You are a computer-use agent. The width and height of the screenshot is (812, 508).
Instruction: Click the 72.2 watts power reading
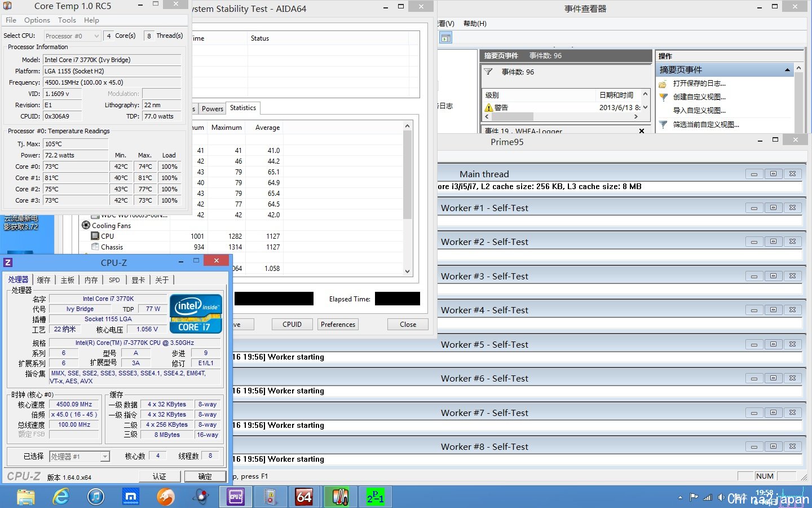point(76,155)
